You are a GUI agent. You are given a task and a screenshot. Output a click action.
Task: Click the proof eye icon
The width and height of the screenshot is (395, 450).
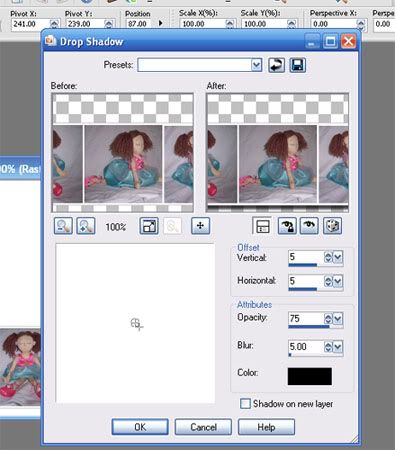(x=309, y=226)
